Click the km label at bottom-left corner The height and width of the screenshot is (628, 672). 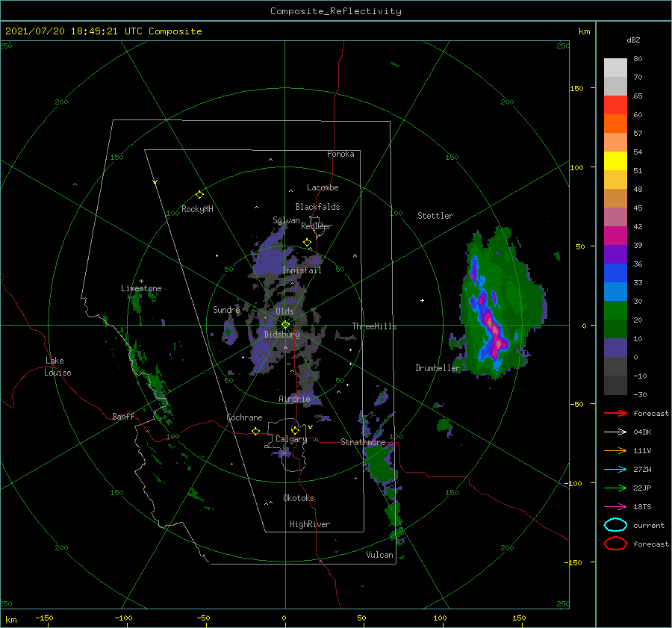click(x=10, y=620)
